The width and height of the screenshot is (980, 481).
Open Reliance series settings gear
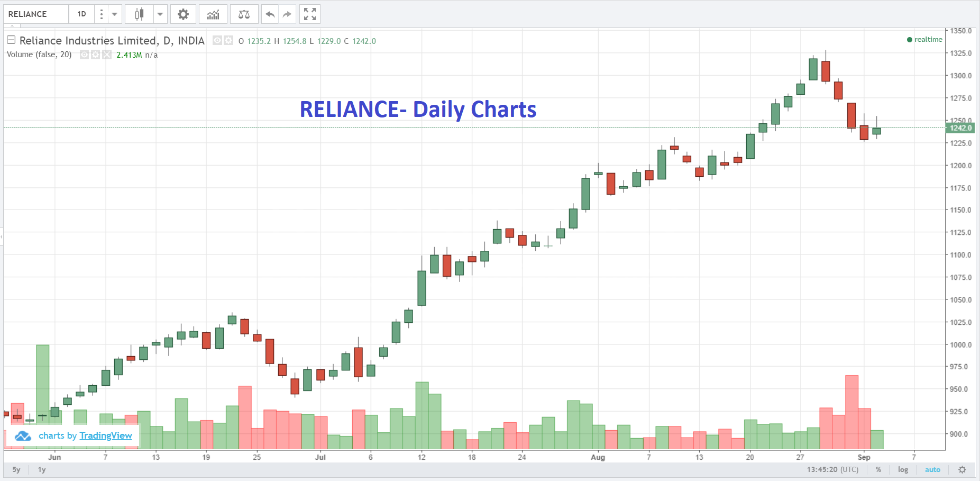click(228, 40)
